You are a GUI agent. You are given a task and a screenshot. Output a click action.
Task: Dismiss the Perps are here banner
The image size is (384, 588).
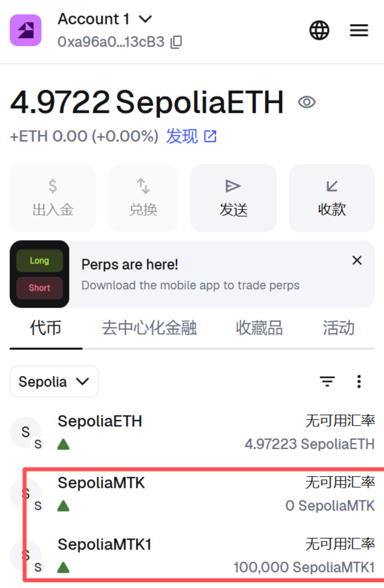tap(357, 260)
